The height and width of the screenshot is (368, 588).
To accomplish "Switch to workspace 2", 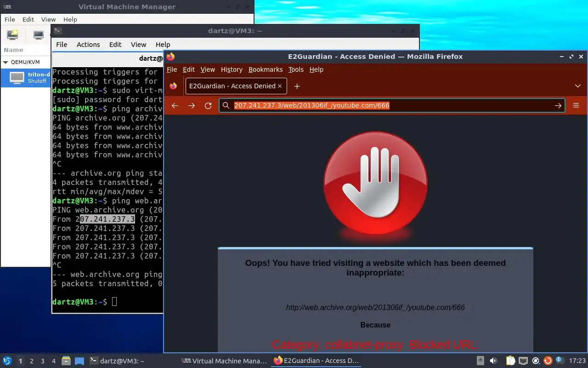I will [x=32, y=361].
